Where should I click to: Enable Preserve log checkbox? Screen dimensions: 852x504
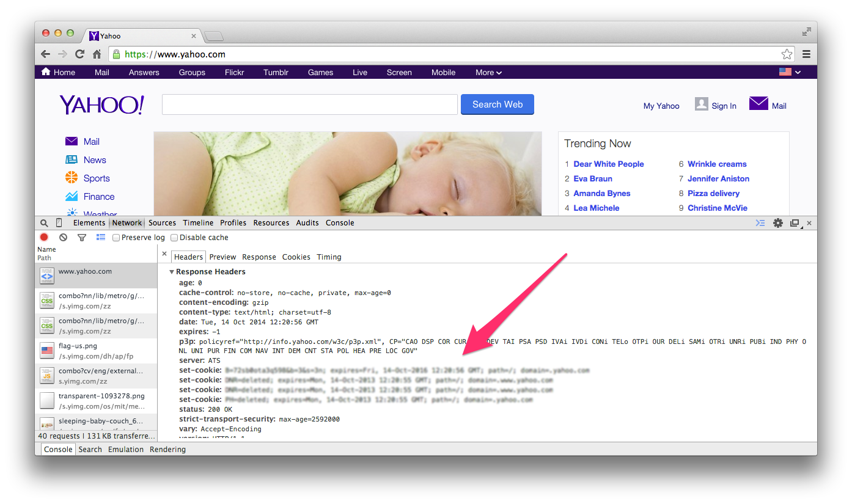click(116, 238)
